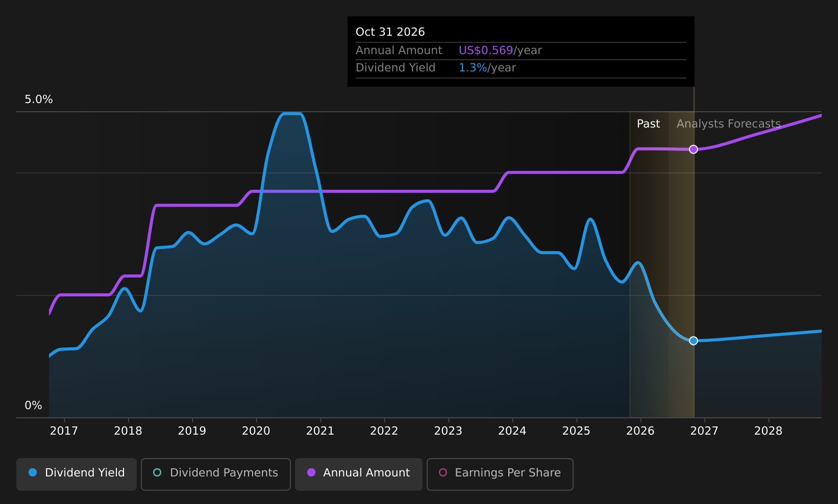Click the 2017 x-axis label

pyautogui.click(x=64, y=431)
